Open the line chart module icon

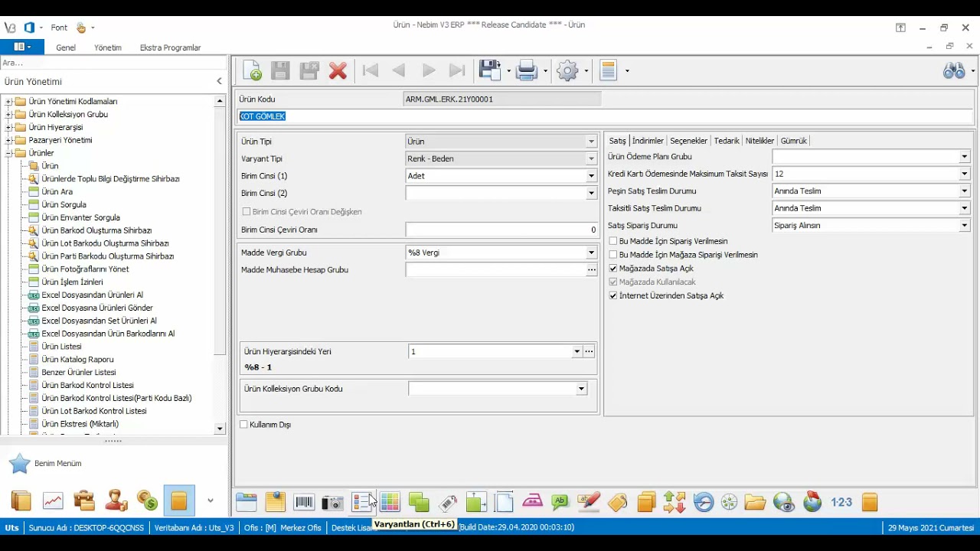coord(53,501)
